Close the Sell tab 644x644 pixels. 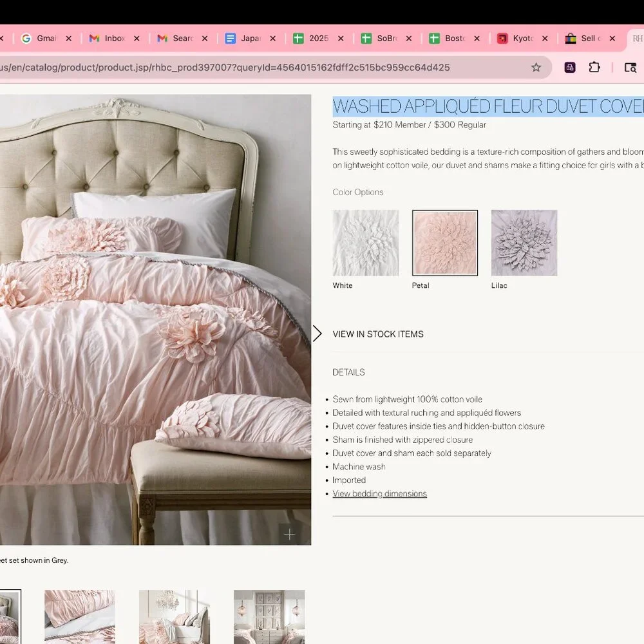[x=612, y=38]
